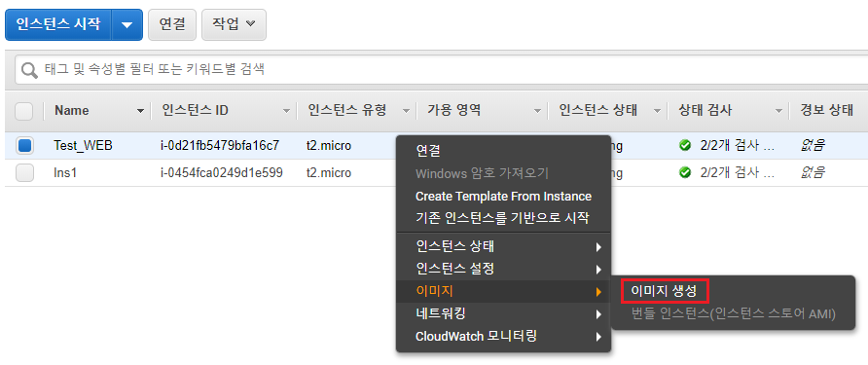Open the 인스턴스 상태 submenu
Viewport: 868px width, 365px height.
tap(503, 246)
